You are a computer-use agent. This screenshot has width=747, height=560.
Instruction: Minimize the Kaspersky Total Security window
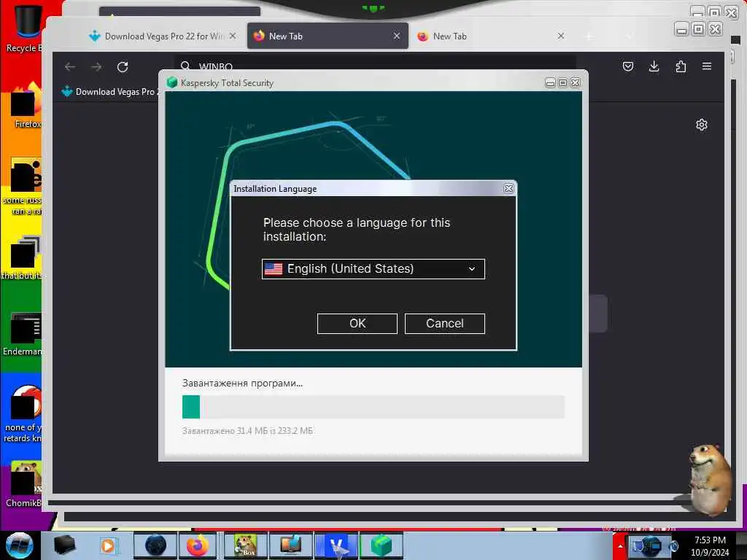(550, 83)
